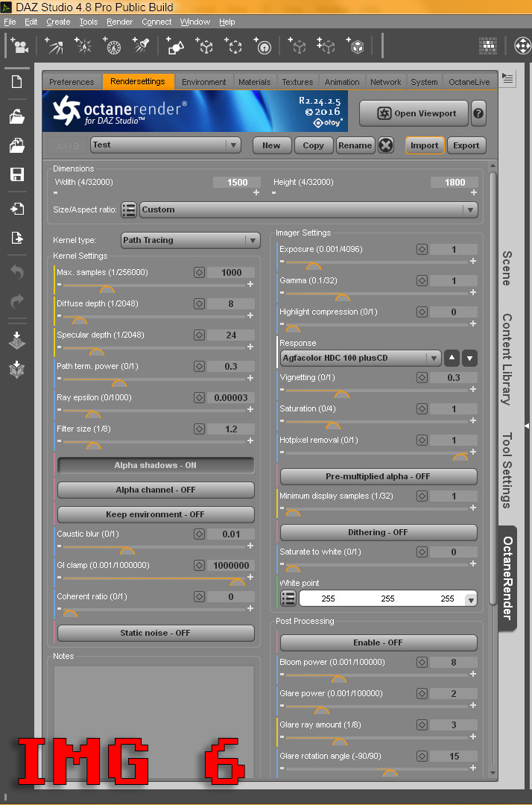Viewport: 532px width, 805px height.
Task: Toggle Post Processing Enable - OFF button
Action: [x=379, y=643]
